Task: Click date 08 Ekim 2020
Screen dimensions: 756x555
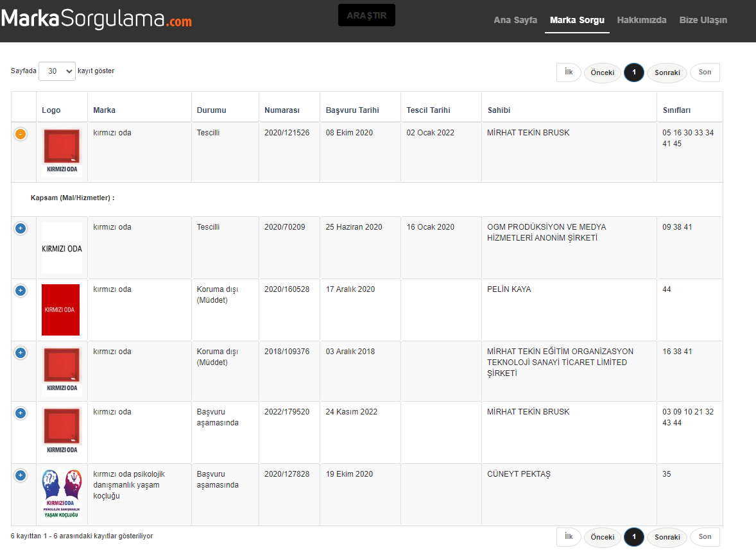Action: (349, 133)
